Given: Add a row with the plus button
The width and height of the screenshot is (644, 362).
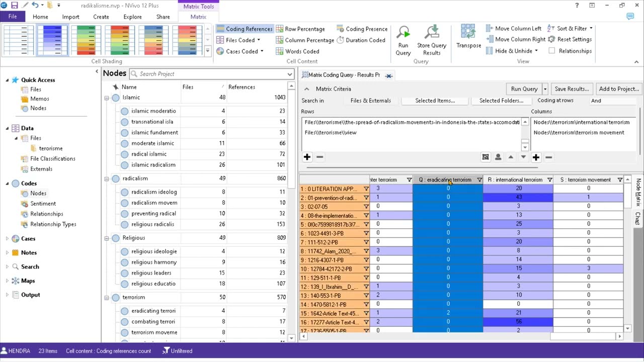Looking at the screenshot, I should click(x=307, y=157).
